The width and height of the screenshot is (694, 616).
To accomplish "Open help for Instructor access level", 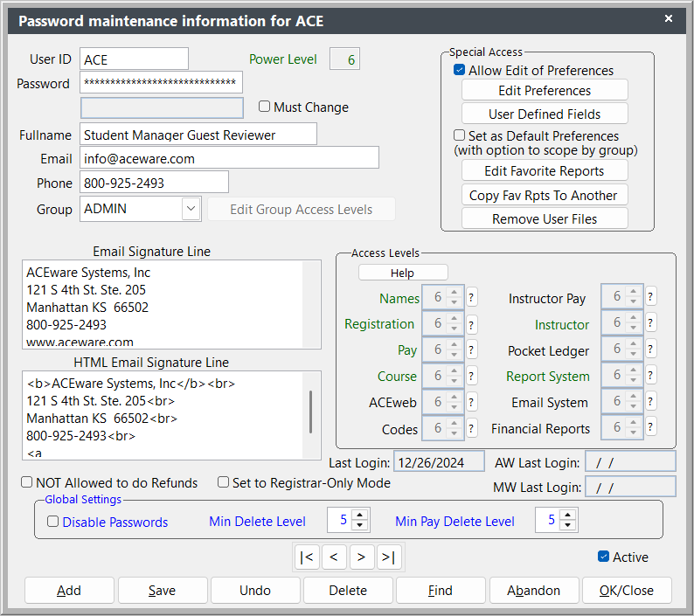I will coord(650,322).
